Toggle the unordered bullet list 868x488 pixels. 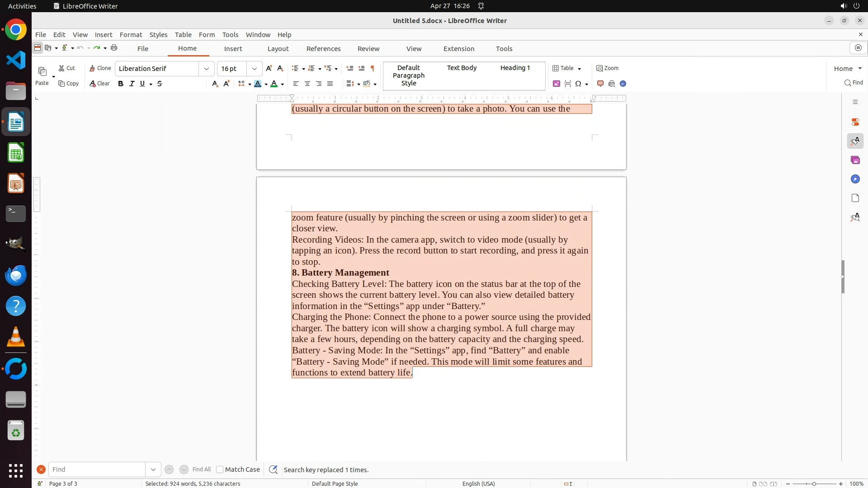click(295, 68)
